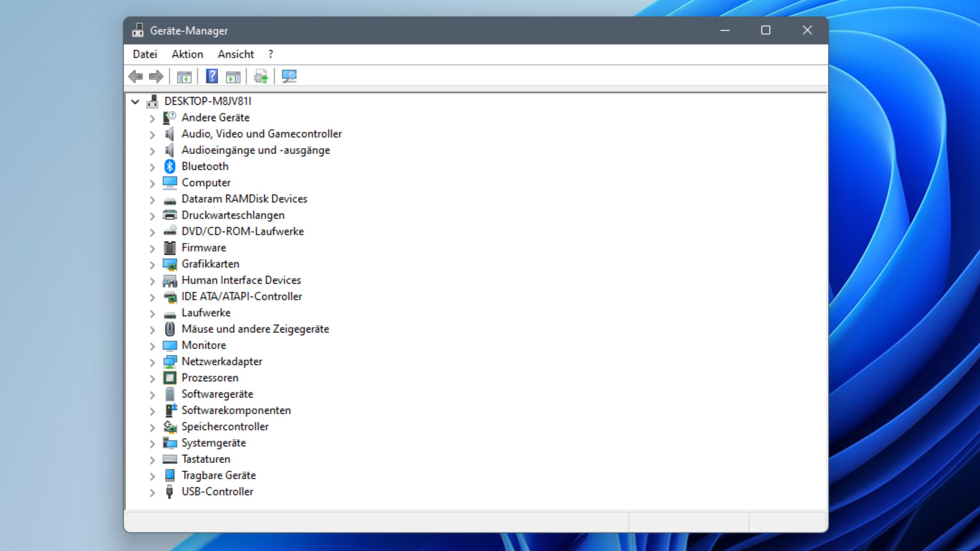Viewport: 980px width, 551px height.
Task: Collapse DESKTOP-M8JV81I root node
Action: click(134, 101)
